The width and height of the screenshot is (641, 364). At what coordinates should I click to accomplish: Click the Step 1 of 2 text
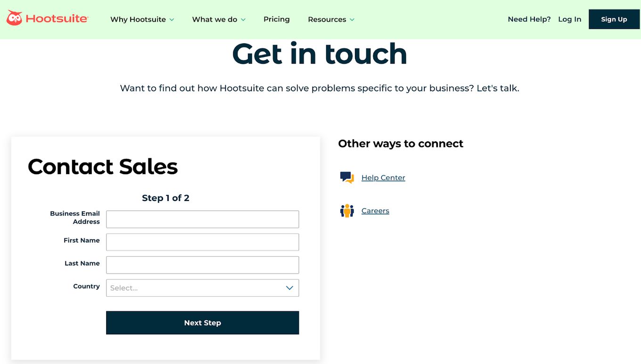[165, 198]
